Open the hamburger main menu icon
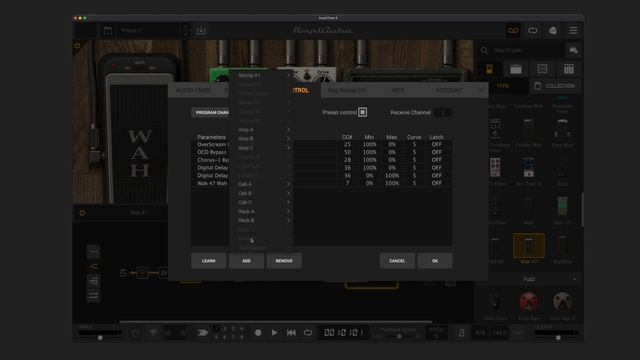 click(573, 31)
